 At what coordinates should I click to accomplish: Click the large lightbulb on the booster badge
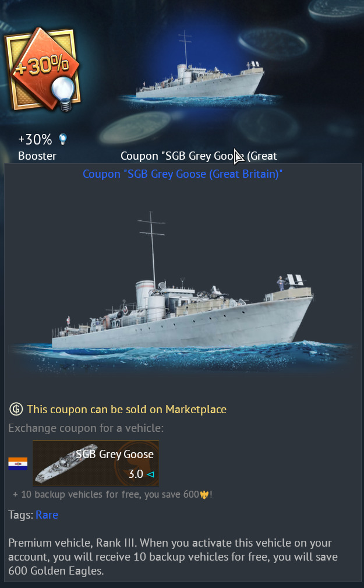[x=63, y=92]
